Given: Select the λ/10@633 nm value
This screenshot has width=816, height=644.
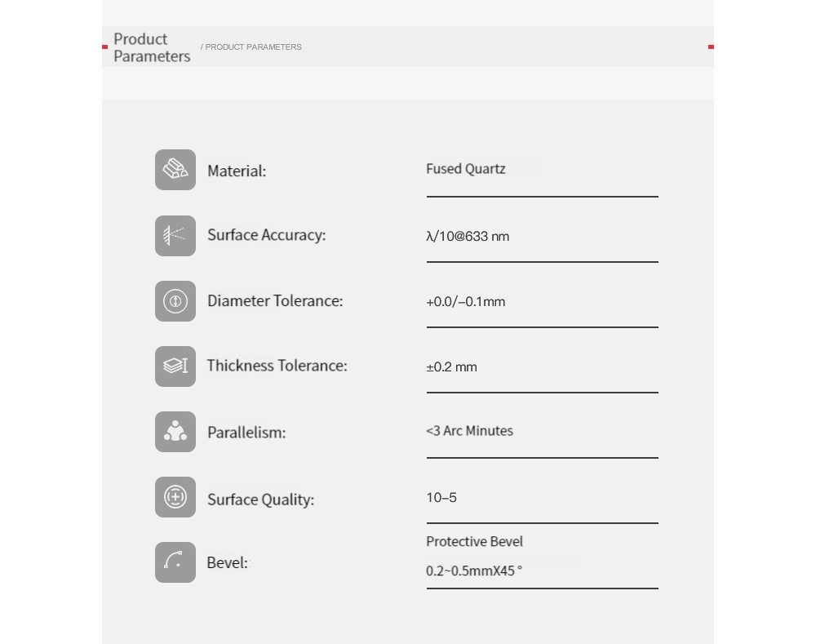Looking at the screenshot, I should 468,237.
